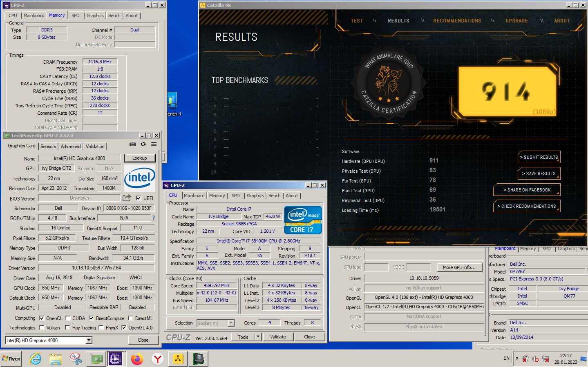Click Validate button in CPU-Z
Screen dimensions: 588x367
278,337
